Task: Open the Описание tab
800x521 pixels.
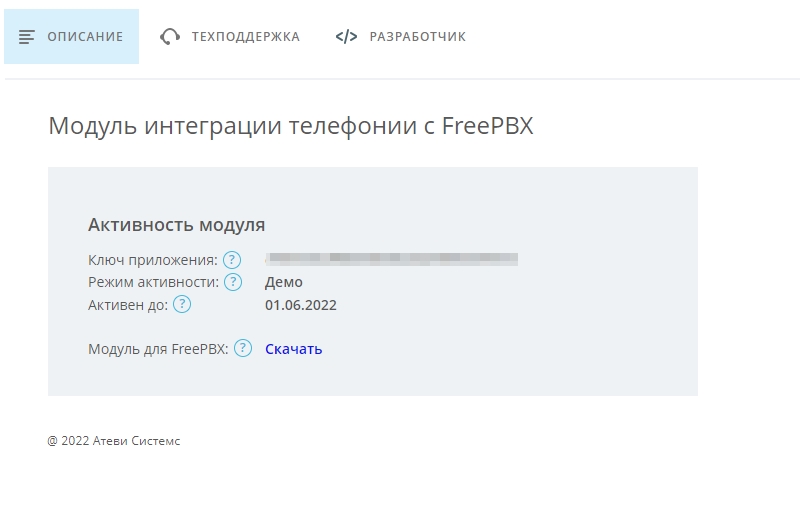Action: pos(84,37)
